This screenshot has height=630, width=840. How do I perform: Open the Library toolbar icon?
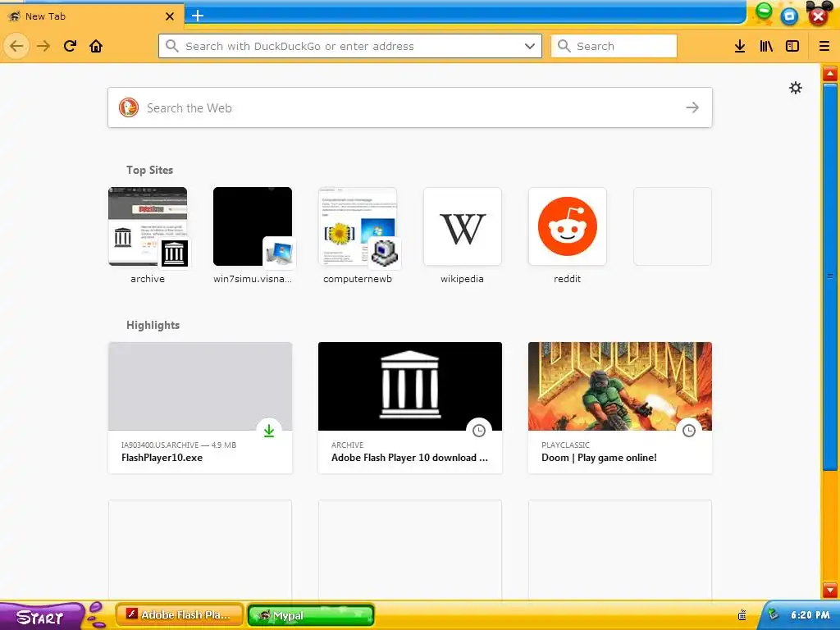click(x=766, y=46)
